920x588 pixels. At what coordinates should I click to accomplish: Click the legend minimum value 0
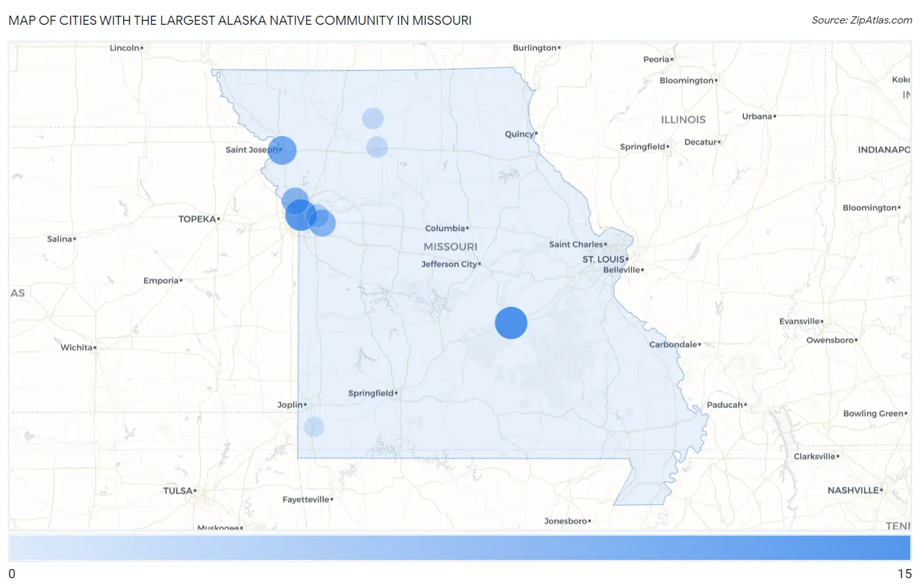click(x=12, y=574)
